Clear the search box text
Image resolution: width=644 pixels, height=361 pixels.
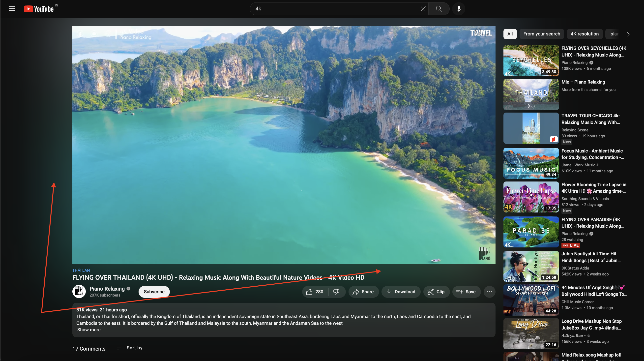click(423, 9)
